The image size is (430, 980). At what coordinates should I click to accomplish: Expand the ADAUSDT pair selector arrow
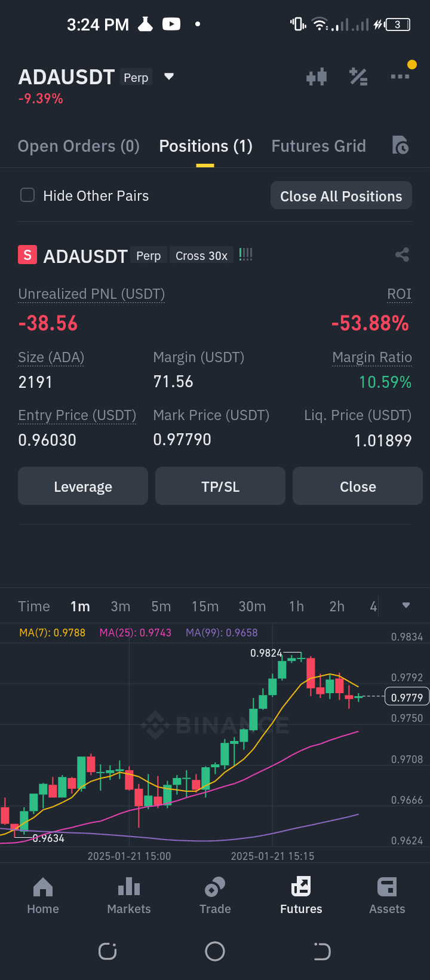[x=169, y=76]
